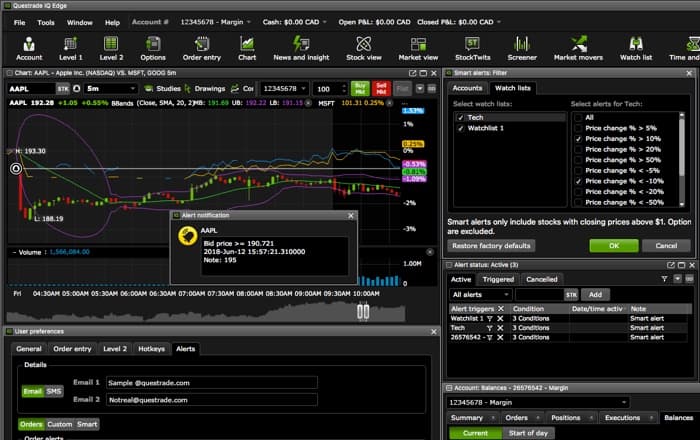Switch to Hotkeys tab in User preferences

coord(151,349)
